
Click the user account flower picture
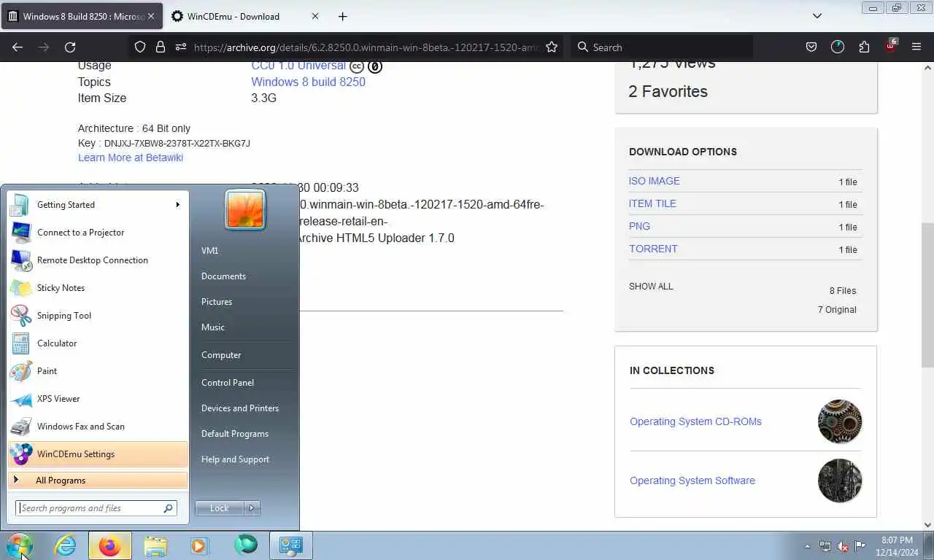pos(245,209)
